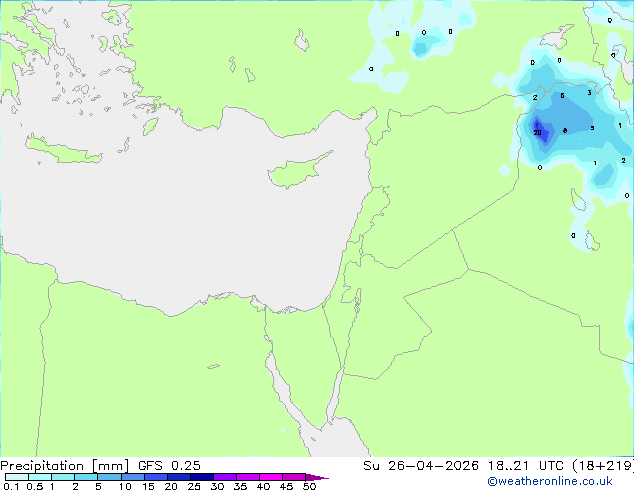Click the '0.1' legend scale label
The height and width of the screenshot is (490, 634).
coord(11,486)
